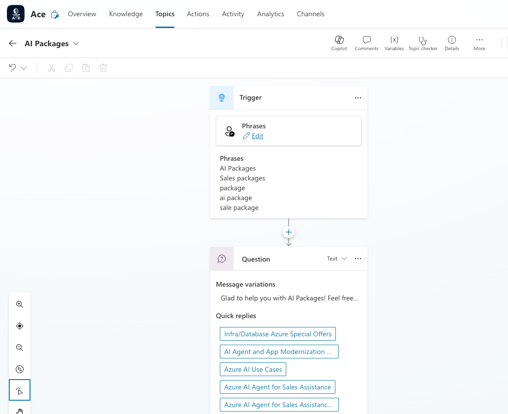Click the Trigger node lightbulb icon

222,98
